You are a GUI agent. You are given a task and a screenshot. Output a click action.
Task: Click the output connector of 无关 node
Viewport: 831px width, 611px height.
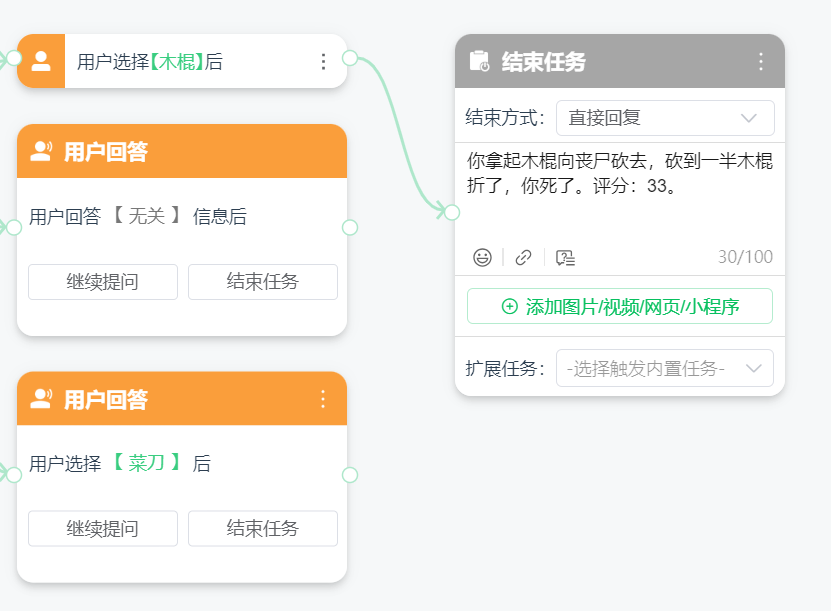[350, 227]
